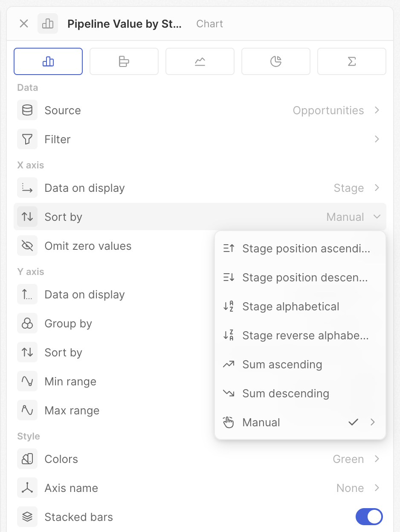This screenshot has width=400, height=532.
Task: Expand the Source Opportunities chevron
Action: (x=377, y=110)
